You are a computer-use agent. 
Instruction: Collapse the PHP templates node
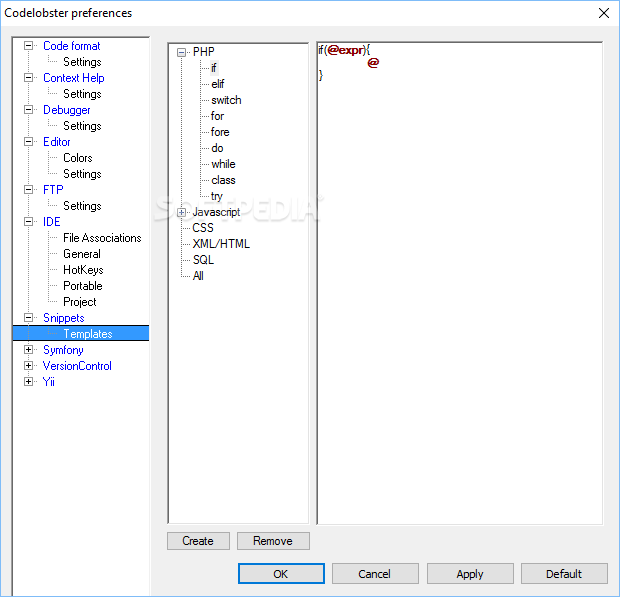[x=181, y=53]
